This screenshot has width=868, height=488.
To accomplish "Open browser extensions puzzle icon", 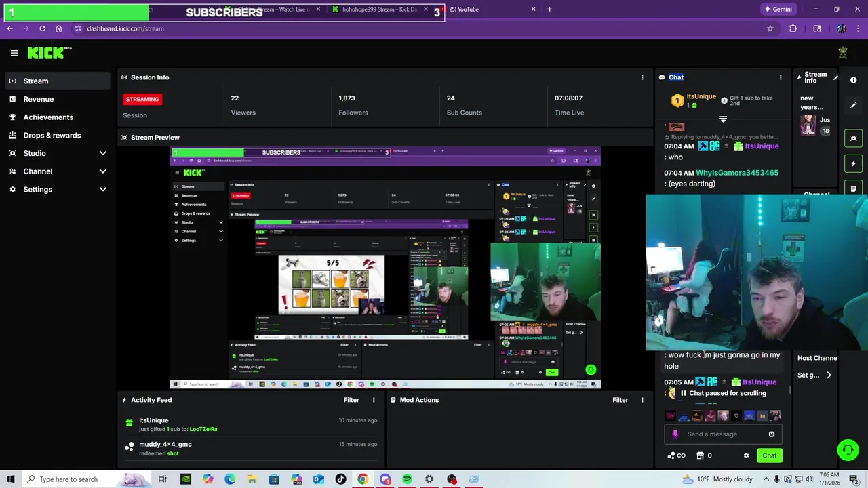I will coord(793,28).
